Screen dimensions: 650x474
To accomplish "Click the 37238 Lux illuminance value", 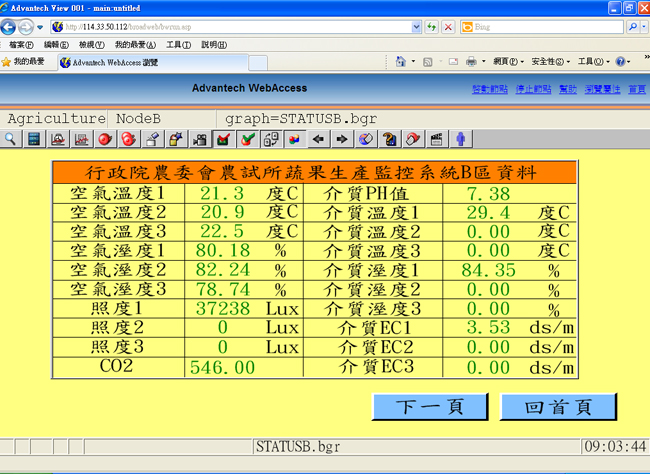I will 223,309.
